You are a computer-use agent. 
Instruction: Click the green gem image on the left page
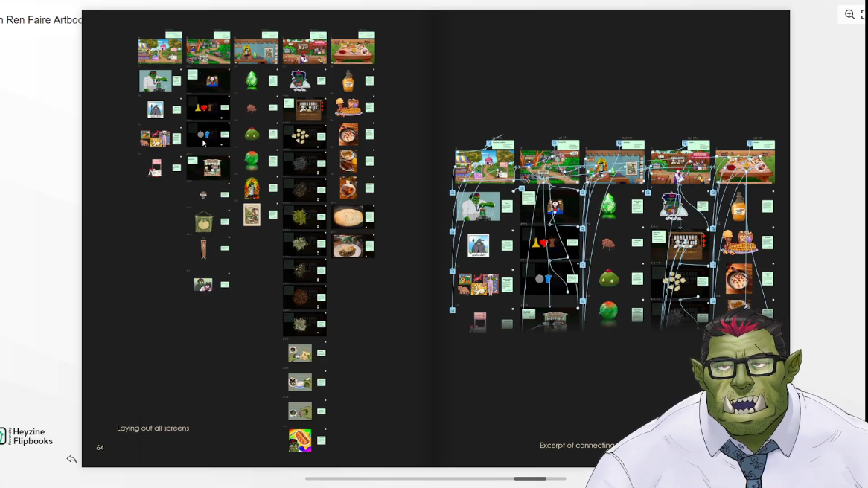coord(252,80)
